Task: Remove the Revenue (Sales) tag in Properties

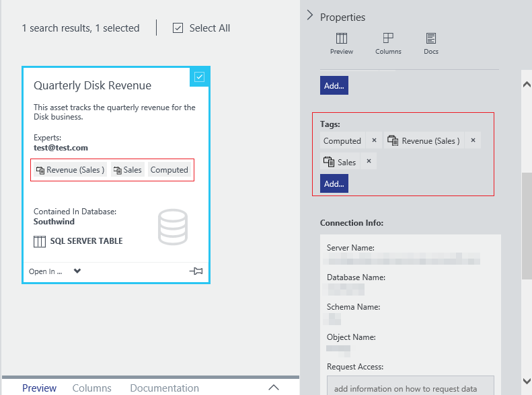Action: (473, 140)
